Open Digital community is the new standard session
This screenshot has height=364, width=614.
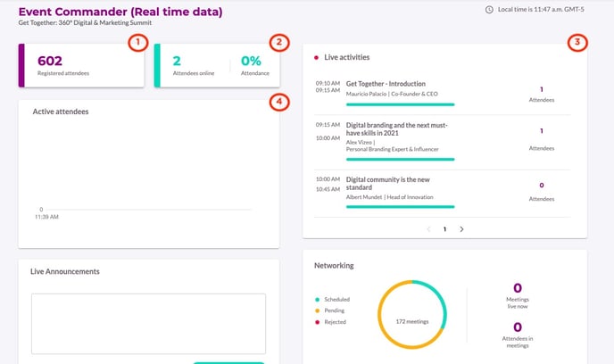[394, 183]
